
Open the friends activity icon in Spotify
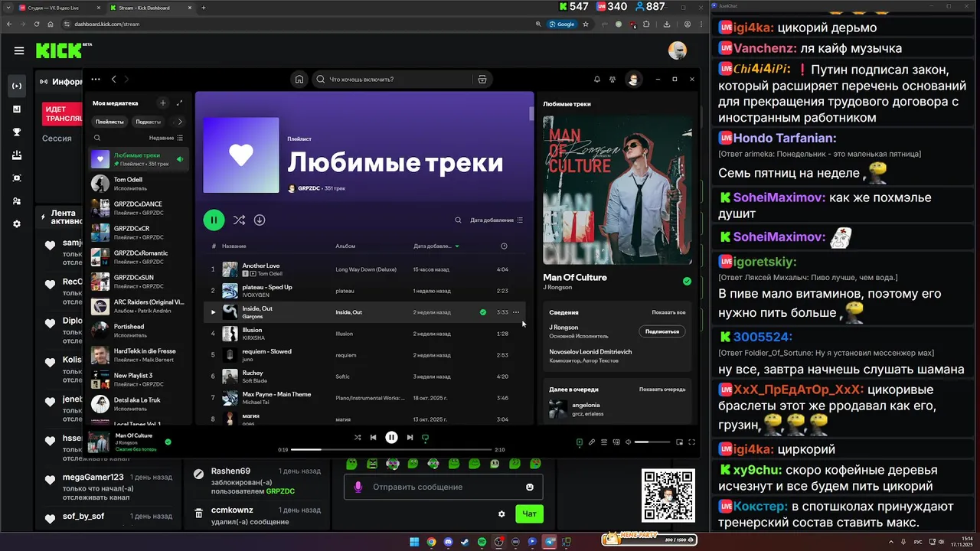click(x=612, y=79)
